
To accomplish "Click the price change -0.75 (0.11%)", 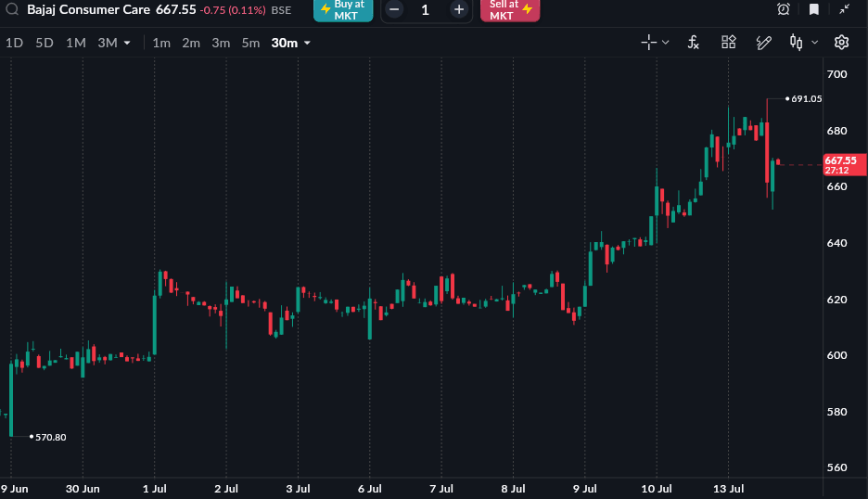I will pos(233,10).
